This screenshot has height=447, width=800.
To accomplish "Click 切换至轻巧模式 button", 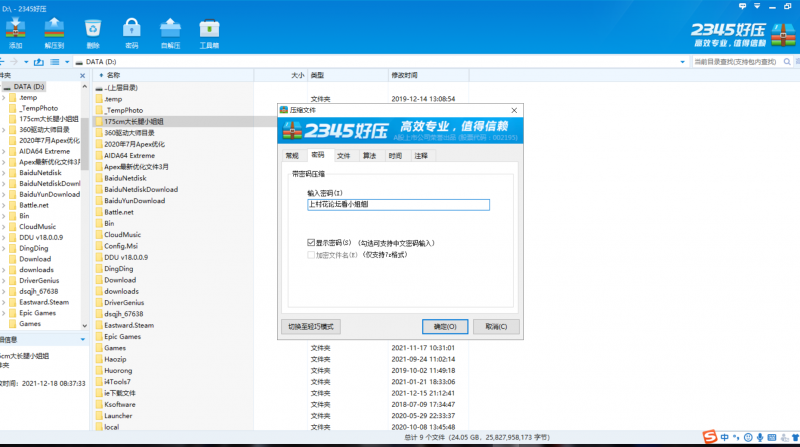I will (x=314, y=326).
